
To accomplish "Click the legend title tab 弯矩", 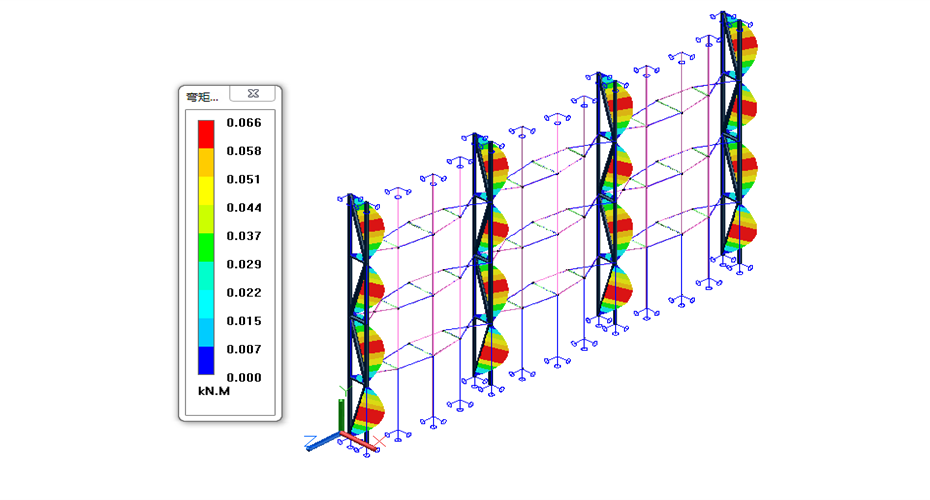I will pos(202,97).
